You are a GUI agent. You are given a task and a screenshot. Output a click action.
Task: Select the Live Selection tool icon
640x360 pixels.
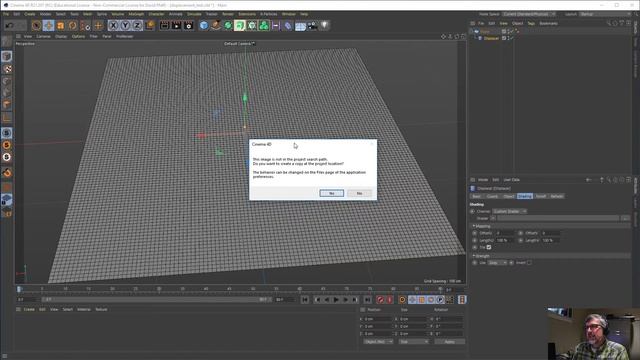coord(36,26)
